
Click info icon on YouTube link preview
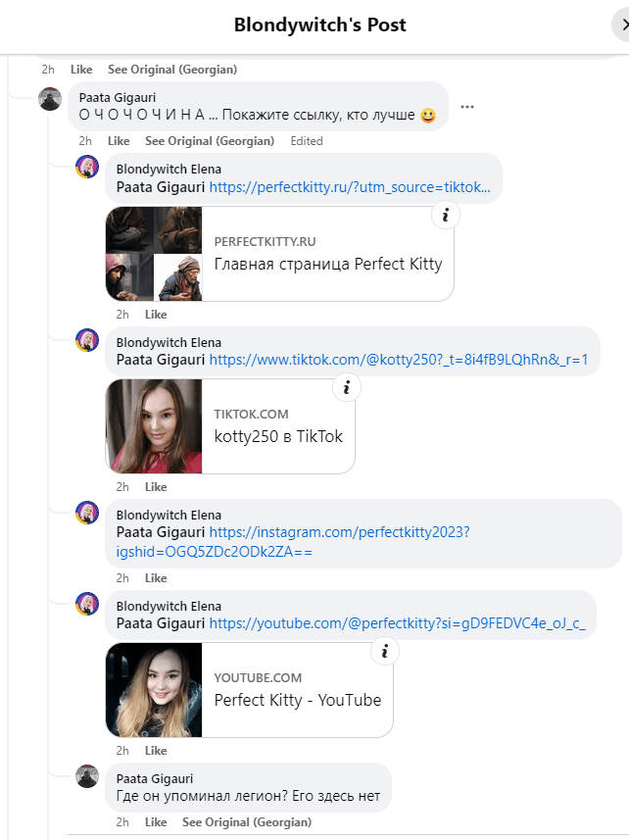coord(384,652)
